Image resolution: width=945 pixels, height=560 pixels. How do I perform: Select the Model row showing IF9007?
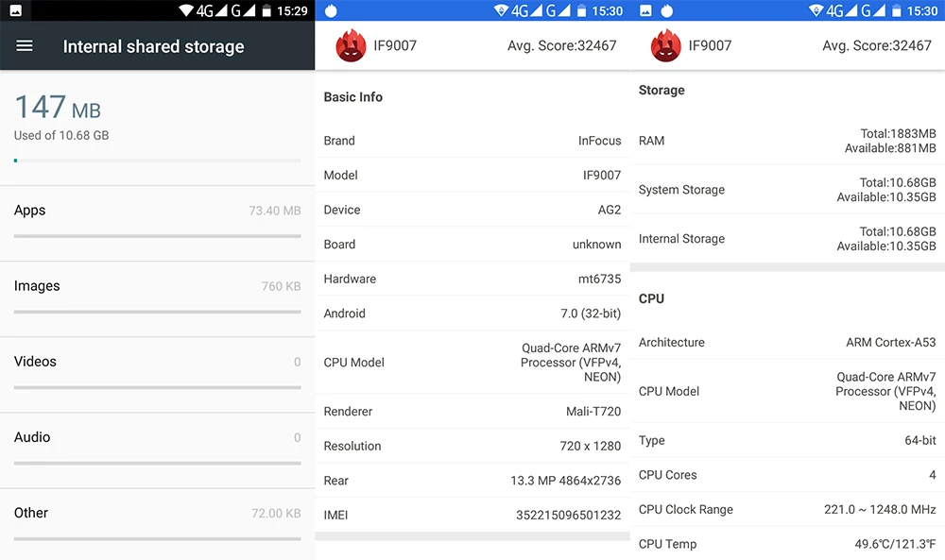click(472, 176)
